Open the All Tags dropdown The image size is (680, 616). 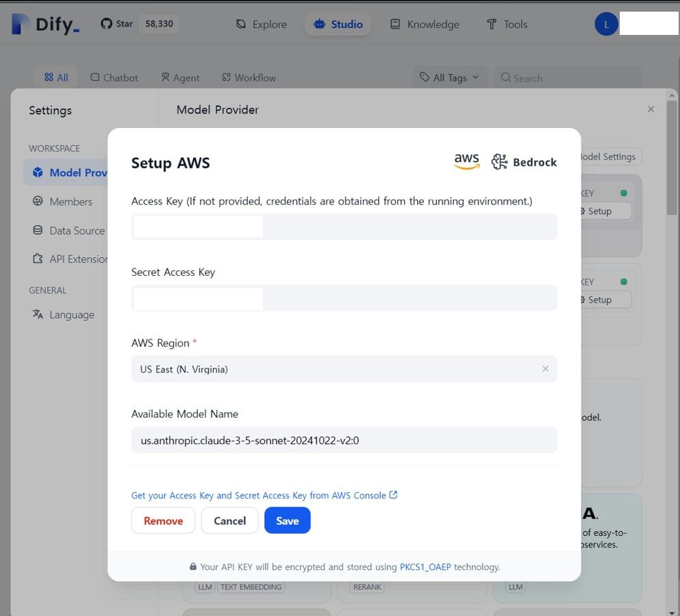point(449,77)
